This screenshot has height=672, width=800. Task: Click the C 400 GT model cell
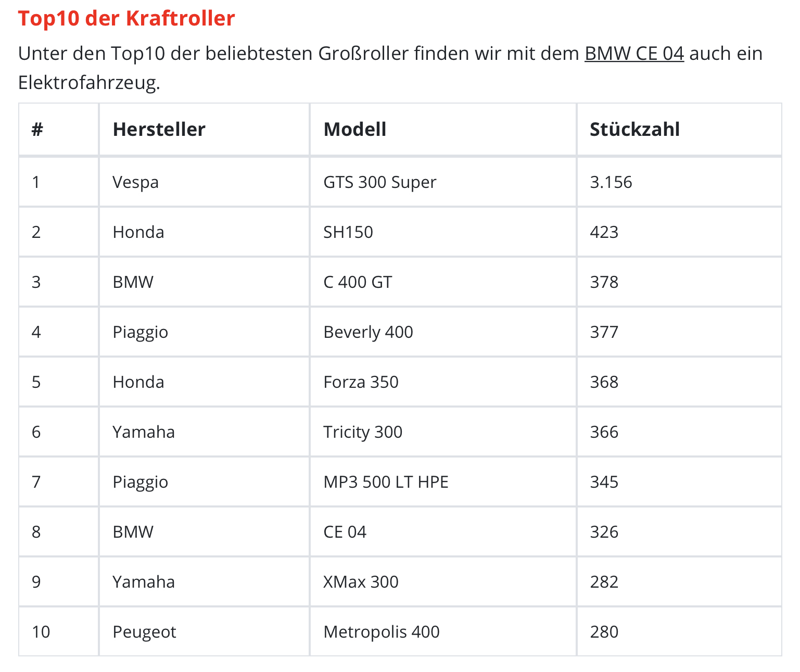(x=358, y=282)
